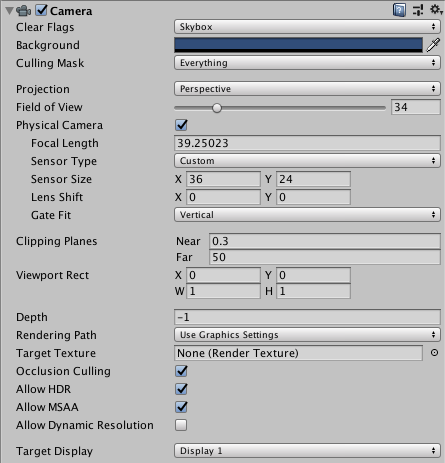Click the Focal Length input field
The height and width of the screenshot is (463, 445).
pyautogui.click(x=307, y=143)
